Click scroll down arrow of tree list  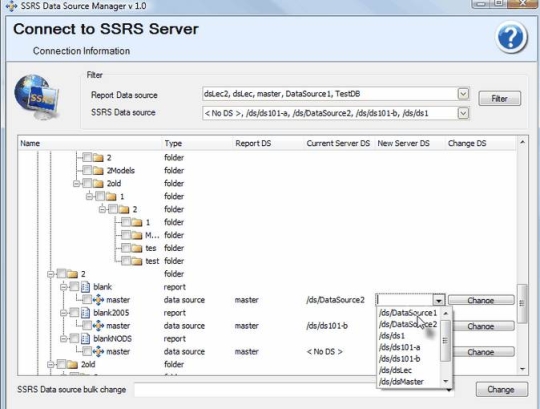(x=522, y=369)
